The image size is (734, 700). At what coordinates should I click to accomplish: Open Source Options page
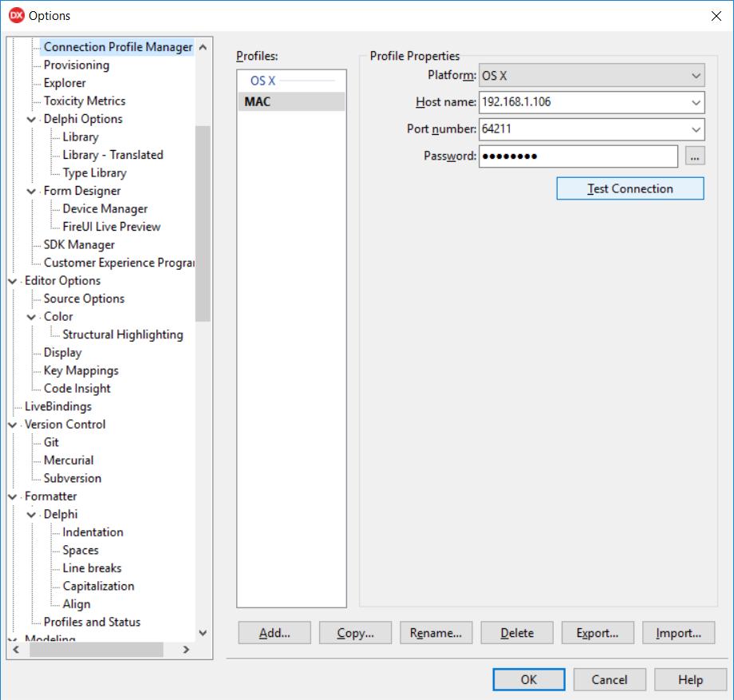coord(85,299)
